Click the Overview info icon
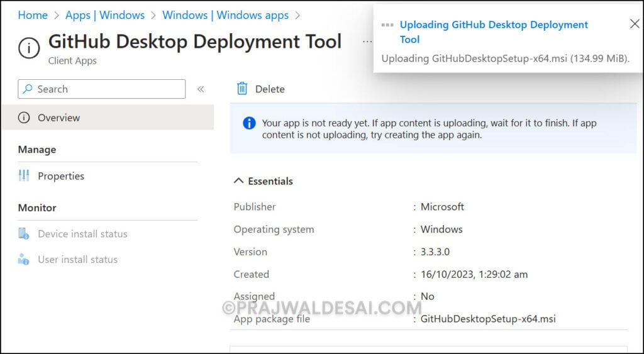644x354 pixels. point(24,118)
